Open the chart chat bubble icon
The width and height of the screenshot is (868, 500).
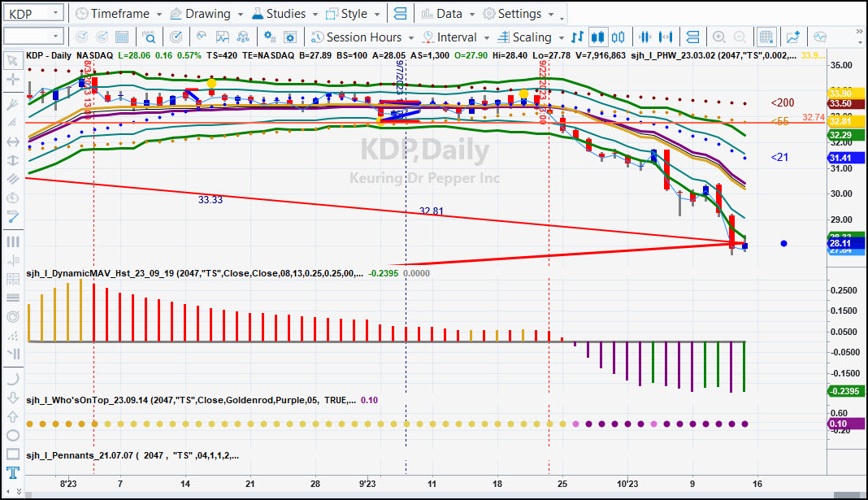820,37
